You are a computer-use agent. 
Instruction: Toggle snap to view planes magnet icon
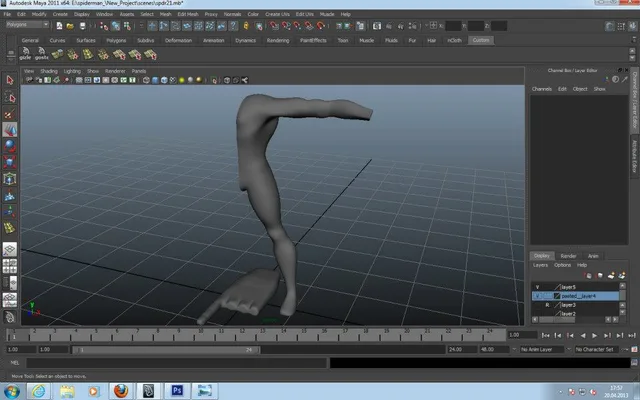[309, 26]
